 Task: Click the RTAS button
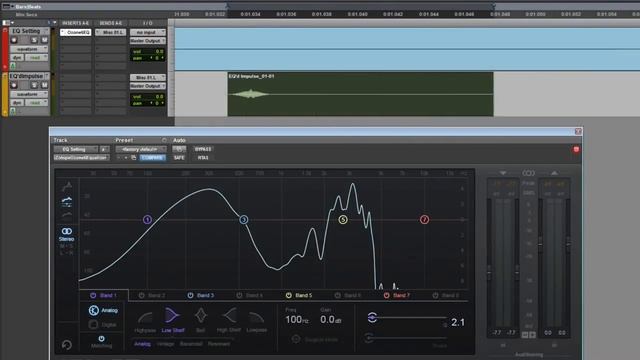pyautogui.click(x=203, y=158)
